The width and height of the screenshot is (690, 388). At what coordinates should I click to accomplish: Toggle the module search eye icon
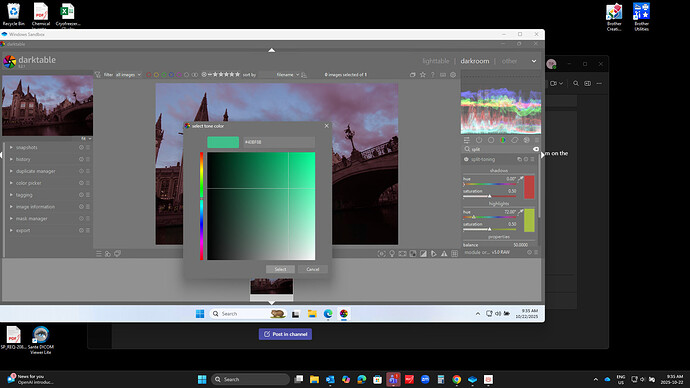(x=536, y=149)
